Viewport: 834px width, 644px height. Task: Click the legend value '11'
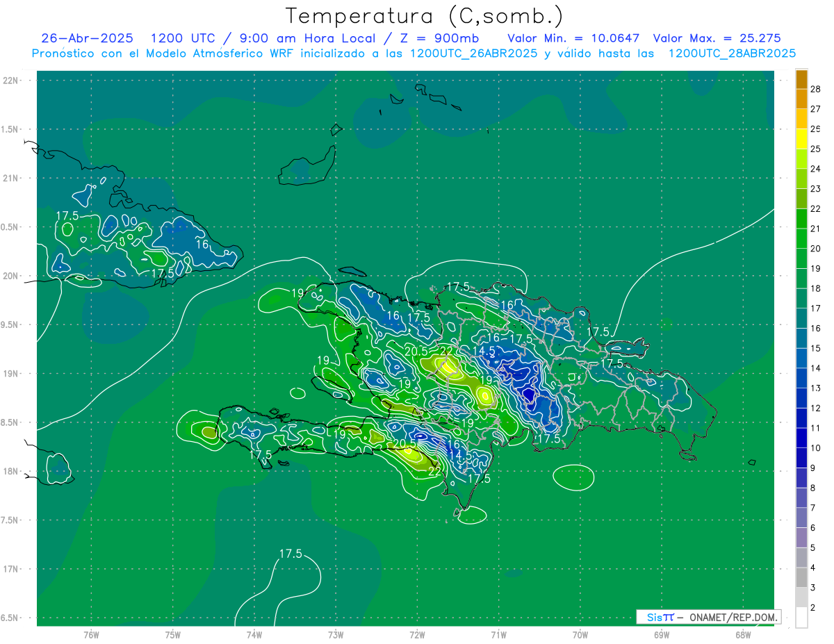(x=816, y=428)
